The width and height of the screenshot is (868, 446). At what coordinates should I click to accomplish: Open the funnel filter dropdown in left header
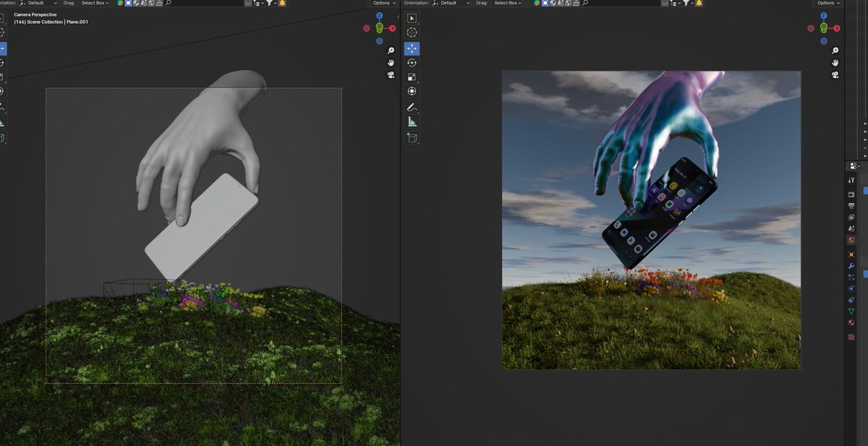click(271, 3)
